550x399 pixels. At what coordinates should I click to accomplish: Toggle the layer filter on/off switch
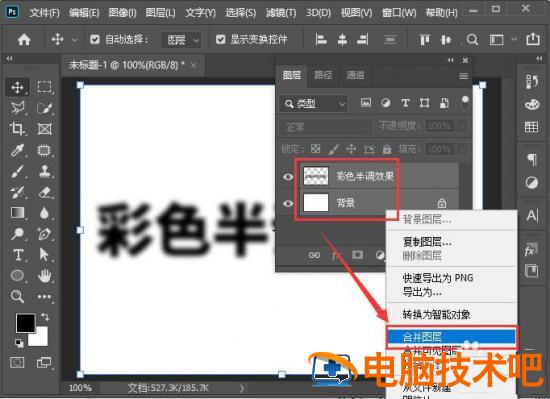click(x=465, y=103)
